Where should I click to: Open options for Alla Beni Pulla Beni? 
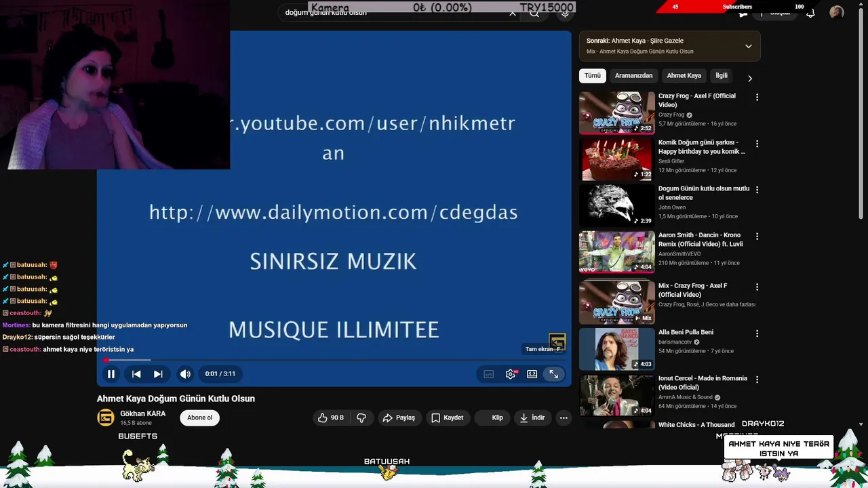coord(757,333)
